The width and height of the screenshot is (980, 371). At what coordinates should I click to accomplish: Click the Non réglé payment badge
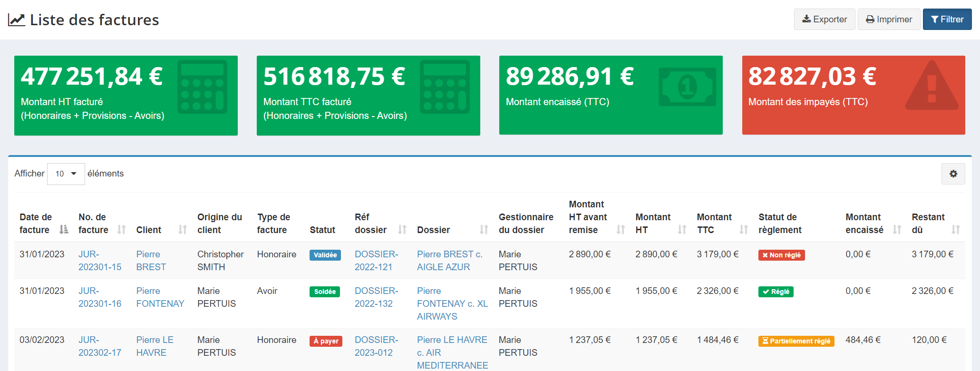tap(781, 255)
